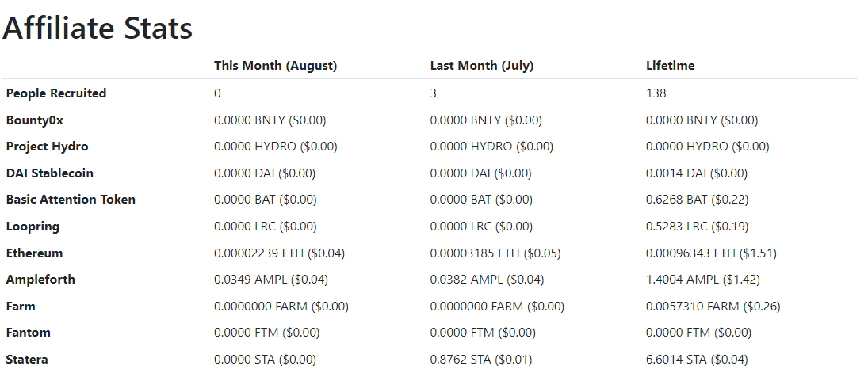Click the Bounty0x row label

pyautogui.click(x=34, y=120)
